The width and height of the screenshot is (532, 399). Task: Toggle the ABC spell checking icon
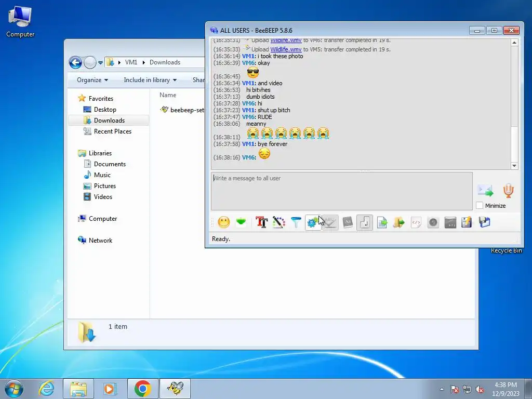[330, 222]
